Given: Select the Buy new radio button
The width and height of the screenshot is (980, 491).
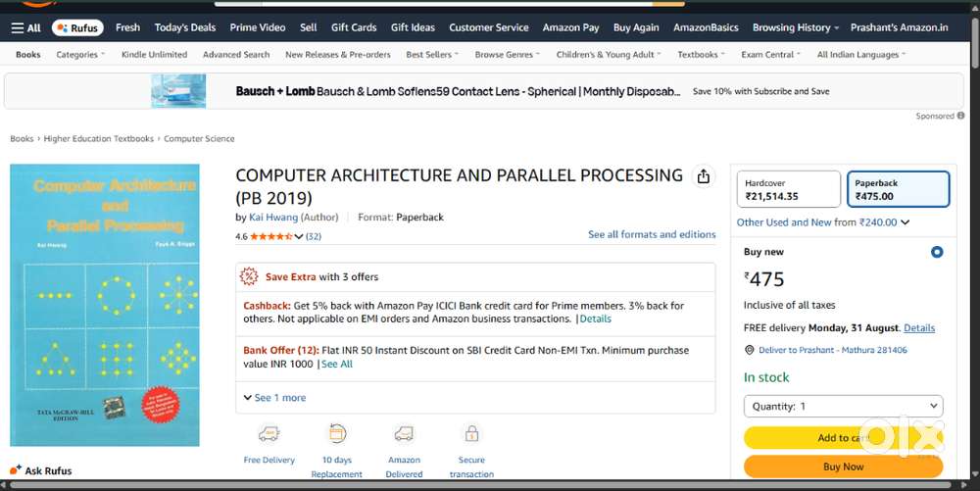Looking at the screenshot, I should 936,253.
